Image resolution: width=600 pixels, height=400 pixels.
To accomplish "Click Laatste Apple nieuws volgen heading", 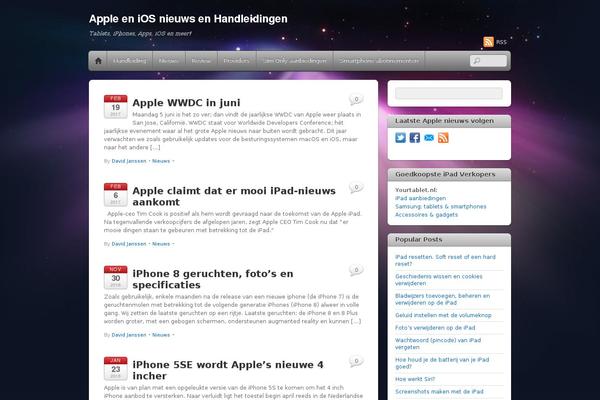I will tap(444, 121).
